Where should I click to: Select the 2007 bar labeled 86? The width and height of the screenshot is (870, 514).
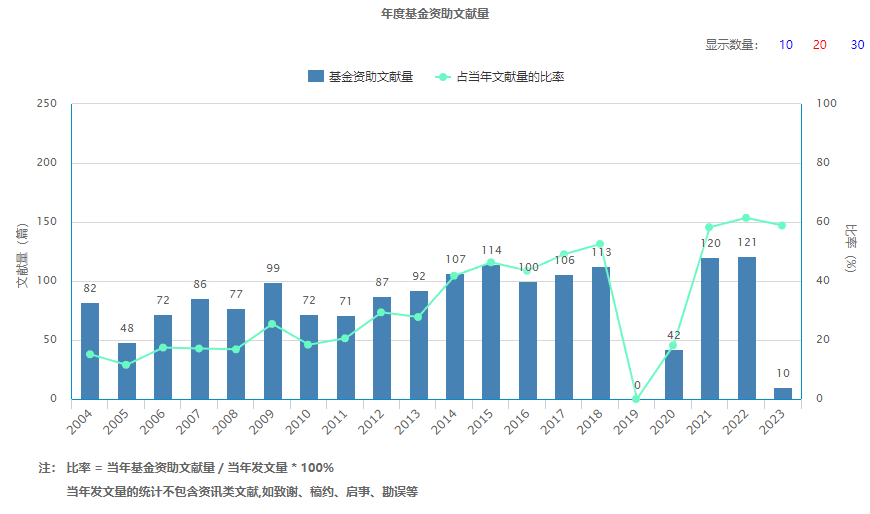click(200, 349)
